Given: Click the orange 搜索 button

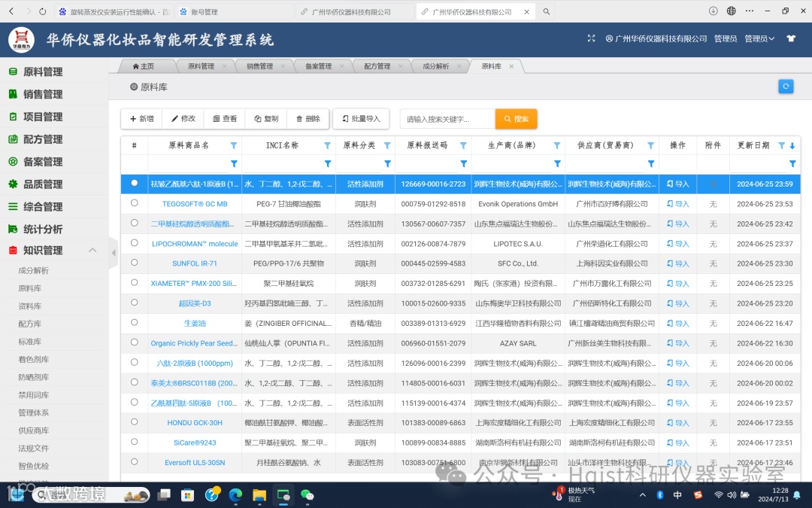Looking at the screenshot, I should pos(517,119).
